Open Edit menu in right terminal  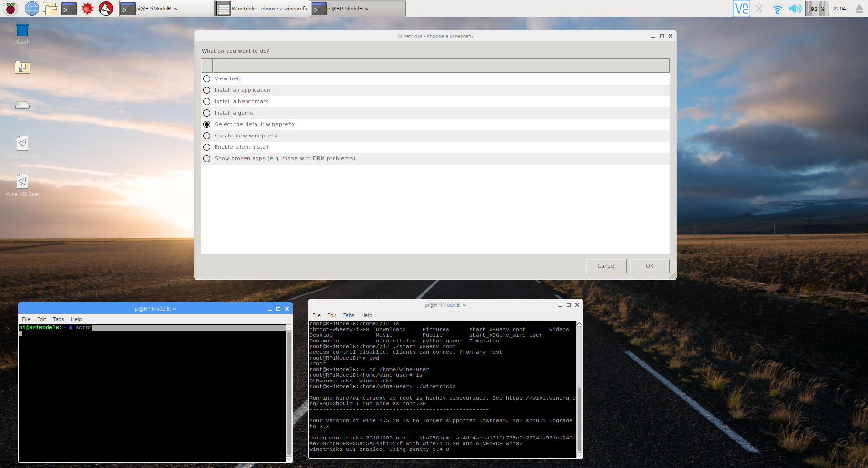coord(332,315)
